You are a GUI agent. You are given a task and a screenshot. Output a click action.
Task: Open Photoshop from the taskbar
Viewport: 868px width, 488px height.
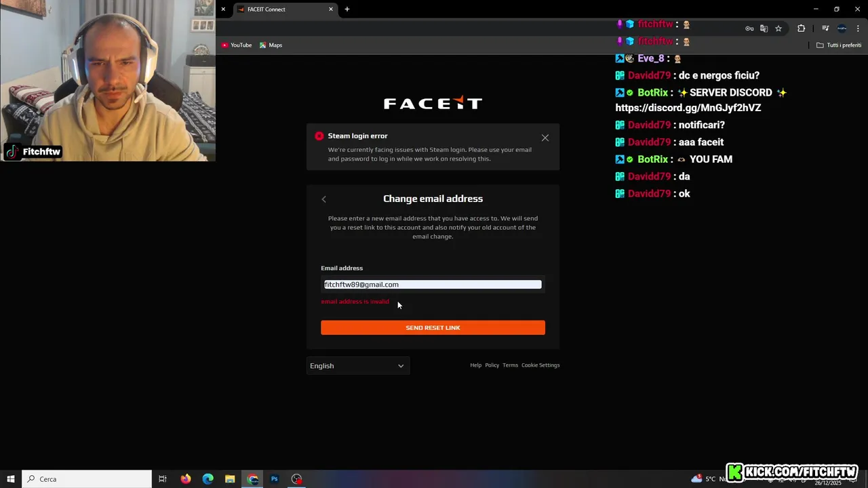[x=275, y=479]
